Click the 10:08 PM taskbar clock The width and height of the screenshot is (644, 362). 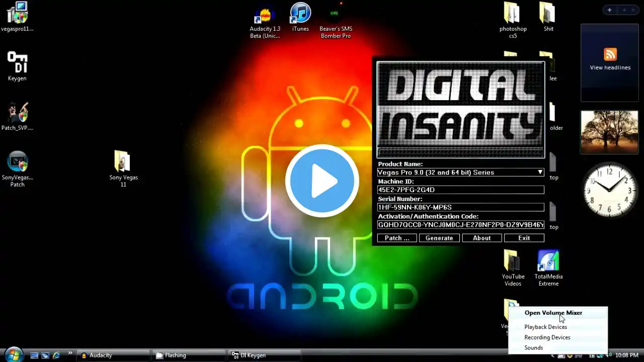pos(627,355)
